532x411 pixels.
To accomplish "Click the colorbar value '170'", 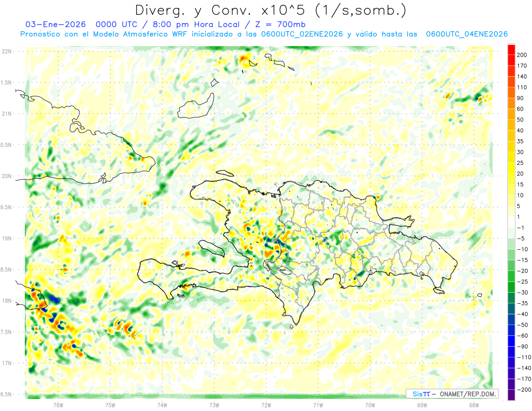I will (521, 66).
